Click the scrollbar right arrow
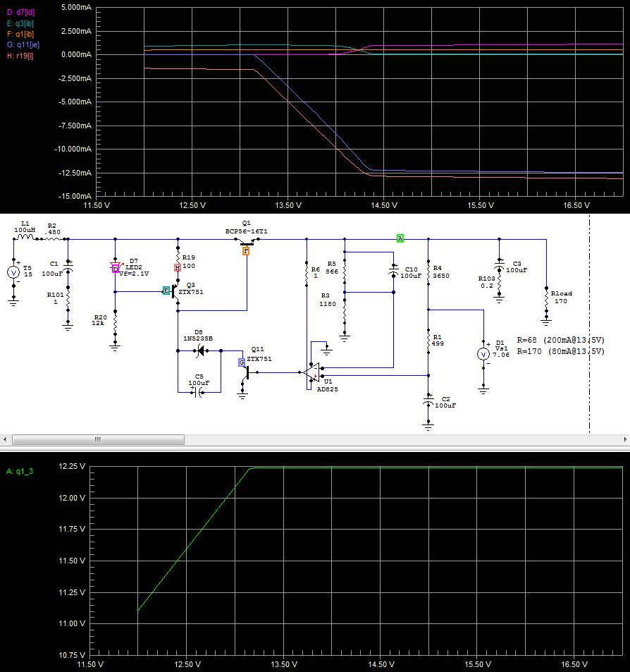630x672 pixels. [624, 439]
